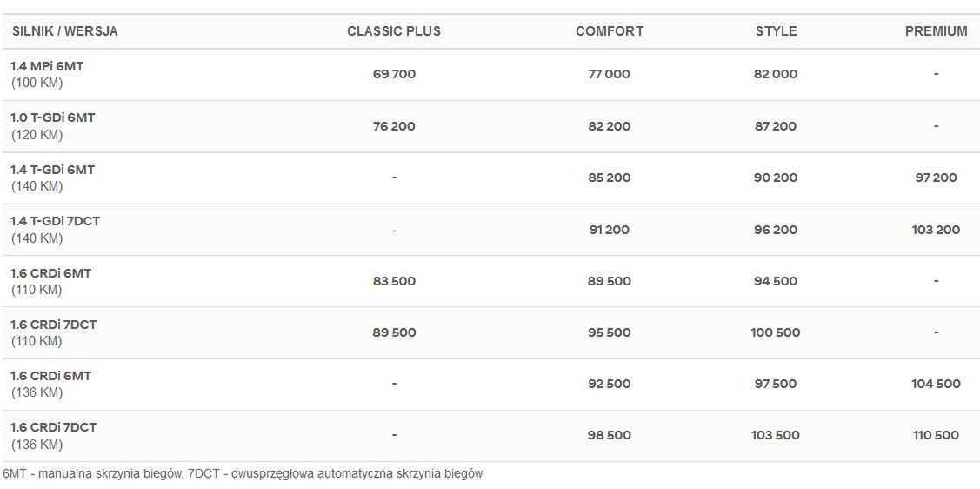Image resolution: width=980 pixels, height=489 pixels.
Task: Click the 1.0 T-GDi 6MT engine label
Action: click(x=52, y=117)
